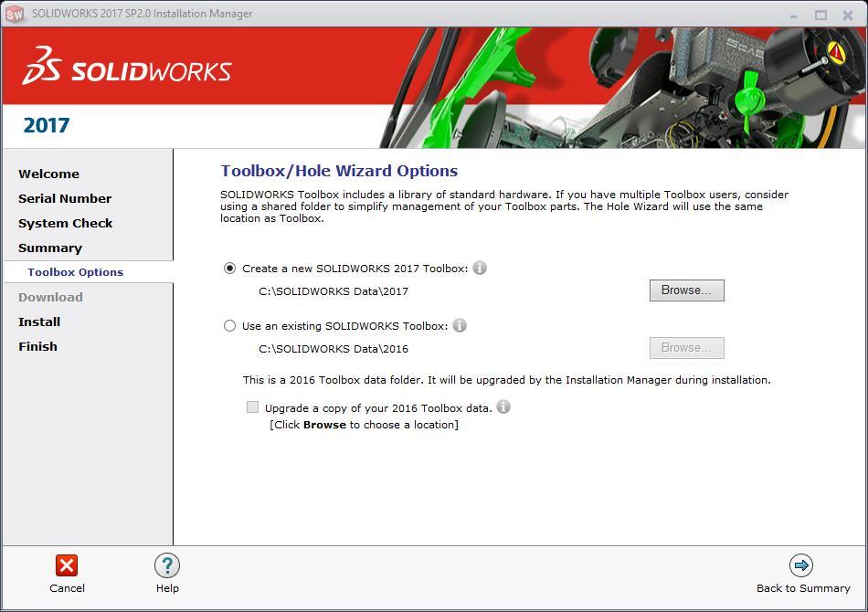
Task: Click '[Click Browse to choose a location]' text
Action: 364,425
